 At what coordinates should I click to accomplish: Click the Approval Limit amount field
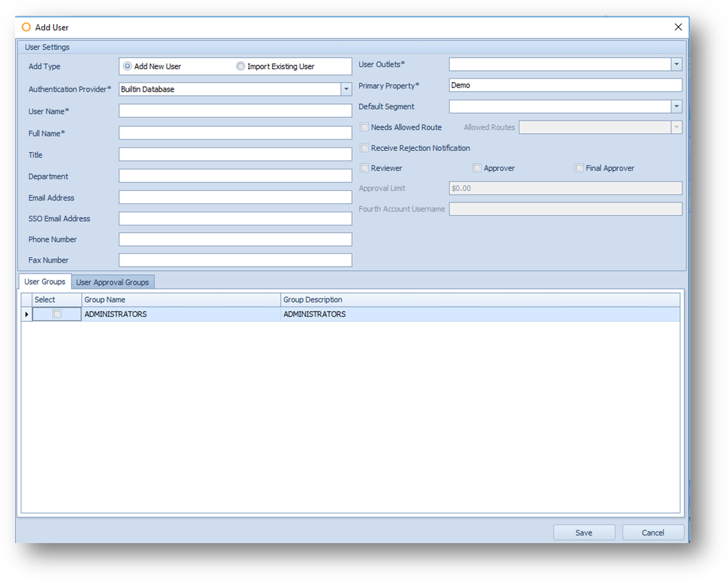[x=565, y=187]
